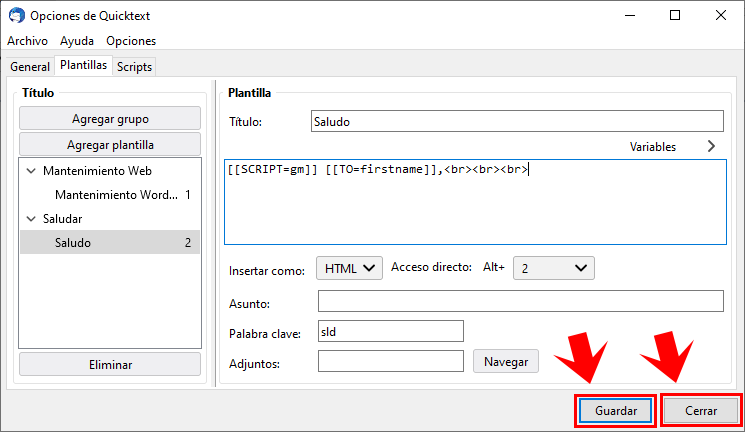Screen dimensions: 745x432
Task: Select the Plantillas tab
Action: 84,65
